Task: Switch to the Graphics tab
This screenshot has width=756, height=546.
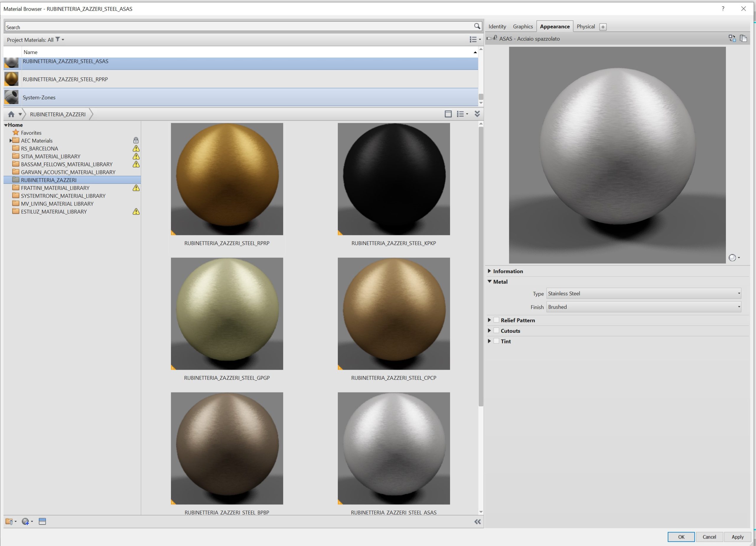Action: click(522, 26)
